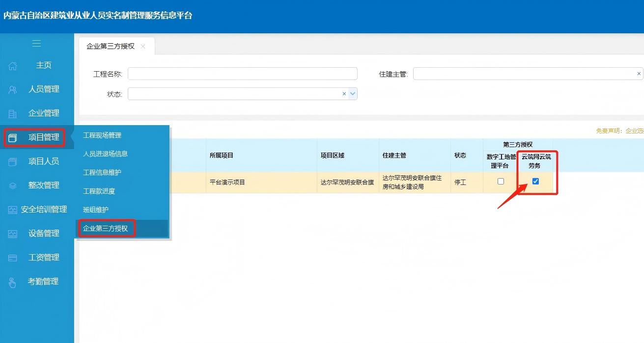Click the icon beside 设备管理
This screenshot has height=343, width=644.
click(13, 234)
